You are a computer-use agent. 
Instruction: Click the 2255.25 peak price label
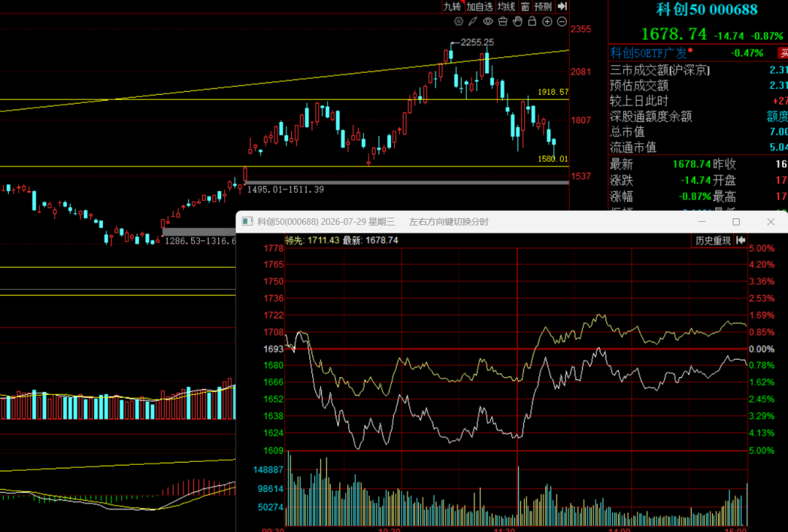pos(477,42)
